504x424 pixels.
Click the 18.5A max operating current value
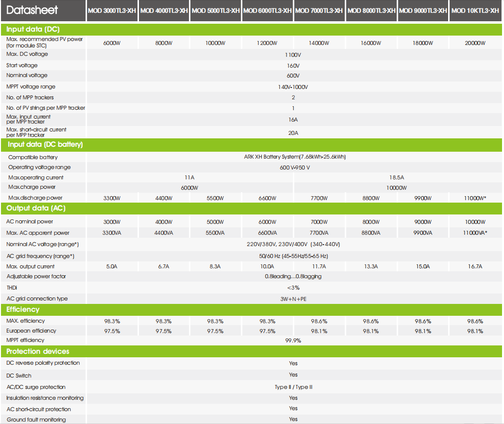coord(397,177)
